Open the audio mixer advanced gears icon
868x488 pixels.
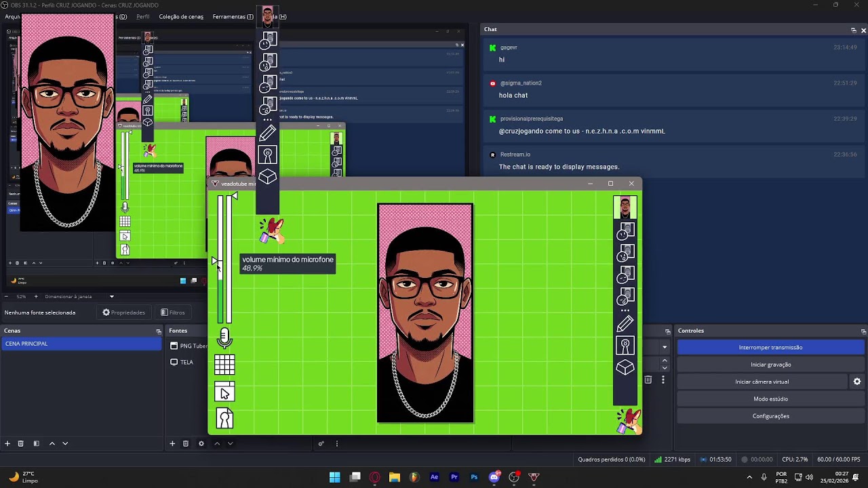[x=321, y=443]
